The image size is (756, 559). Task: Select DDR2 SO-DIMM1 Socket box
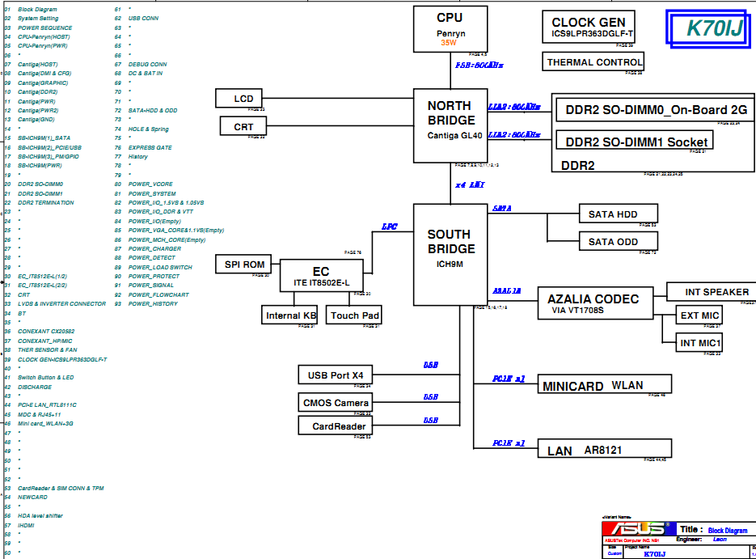pos(635,140)
